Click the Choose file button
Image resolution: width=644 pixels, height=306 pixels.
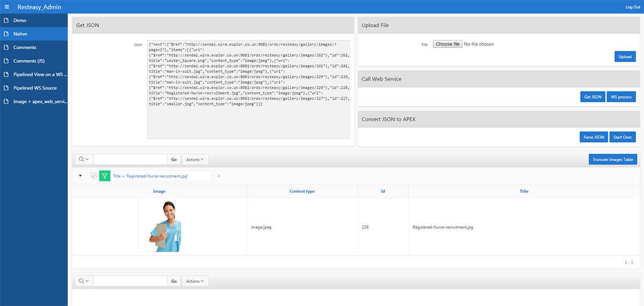coord(448,44)
